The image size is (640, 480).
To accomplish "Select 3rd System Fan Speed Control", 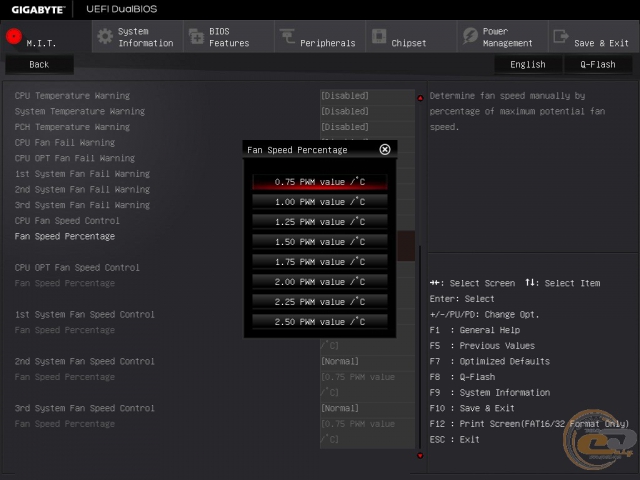I will pyautogui.click(x=85, y=409).
